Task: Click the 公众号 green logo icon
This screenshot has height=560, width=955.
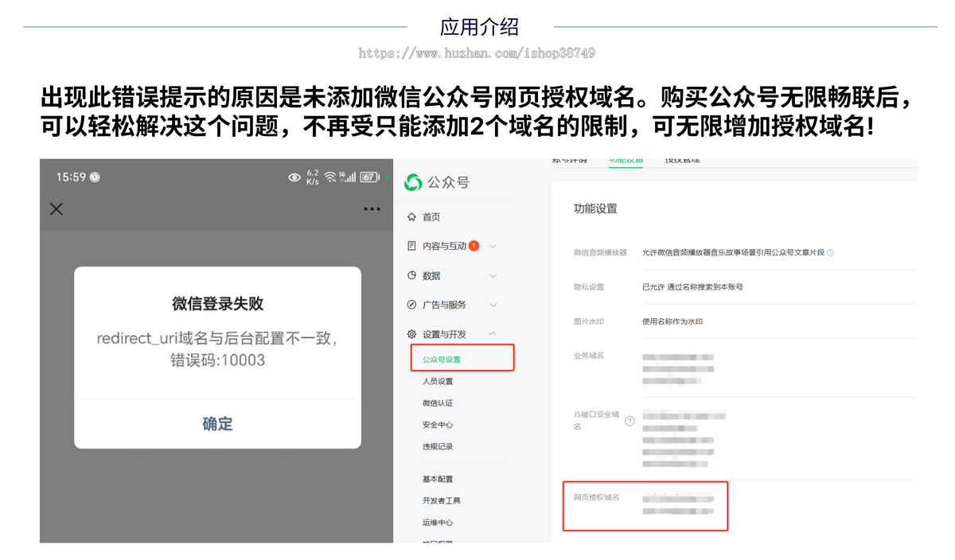Action: pos(413,183)
